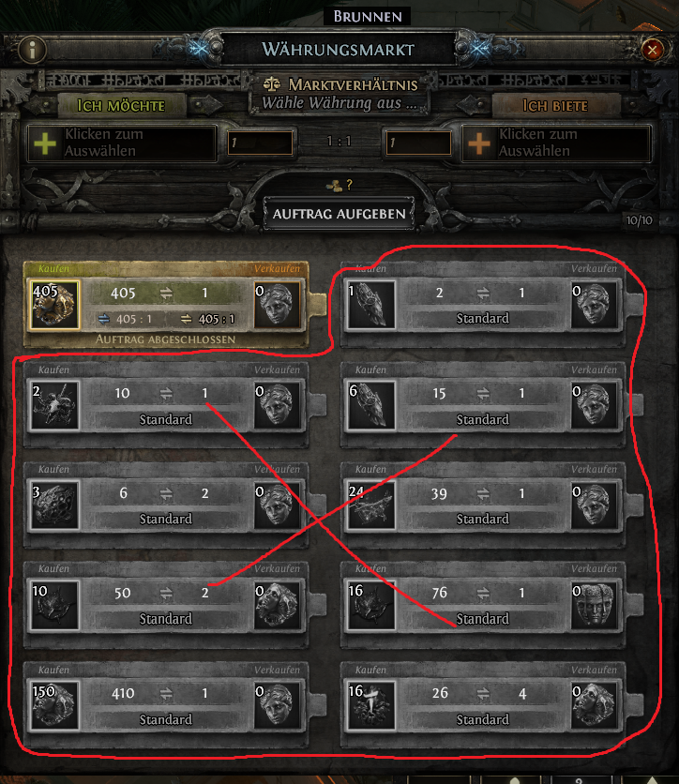Click the Ich möchte quantity input field

(260, 143)
